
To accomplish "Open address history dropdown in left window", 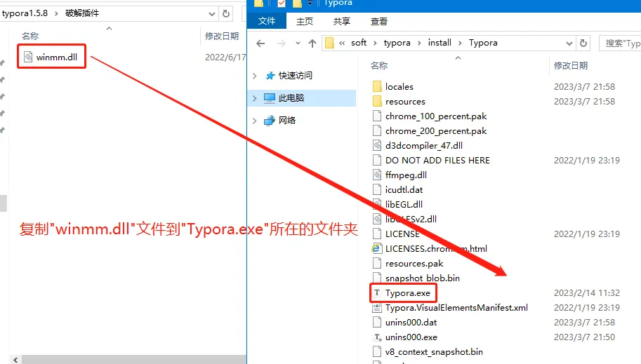I will pyautogui.click(x=212, y=14).
